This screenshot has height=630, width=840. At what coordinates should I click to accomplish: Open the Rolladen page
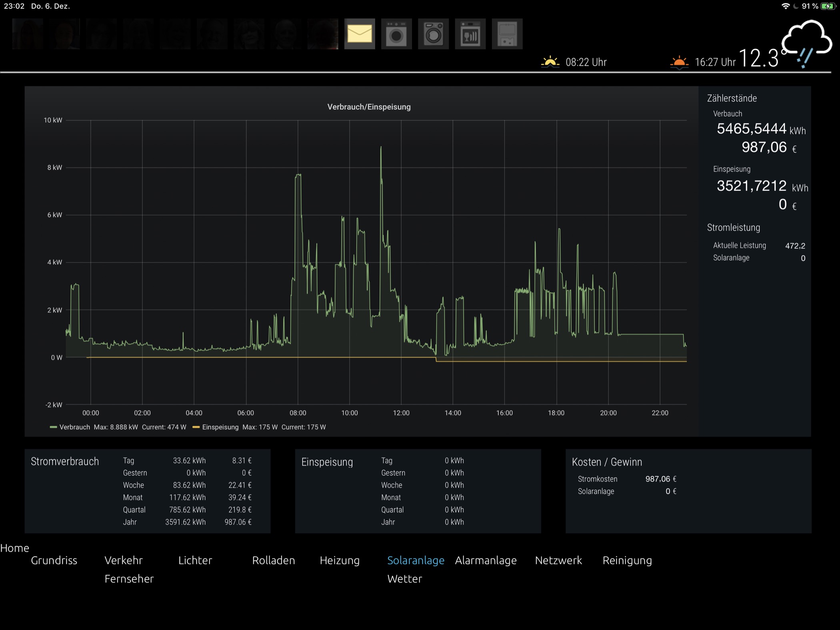coord(274,560)
